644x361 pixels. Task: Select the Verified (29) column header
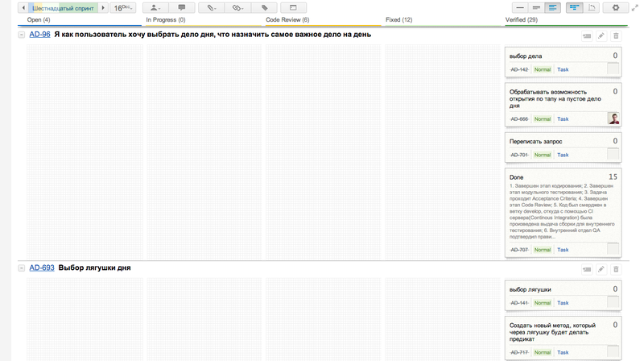(521, 19)
